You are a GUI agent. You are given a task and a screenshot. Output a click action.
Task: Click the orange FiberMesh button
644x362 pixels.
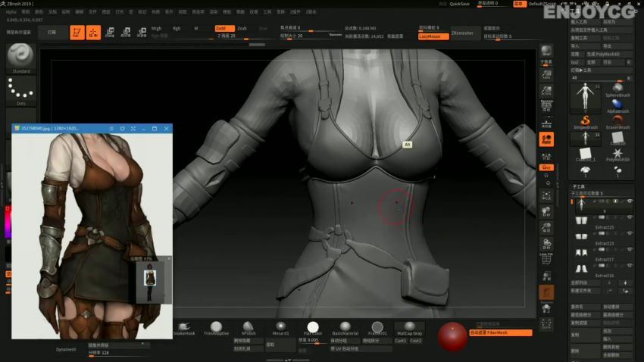(x=501, y=332)
